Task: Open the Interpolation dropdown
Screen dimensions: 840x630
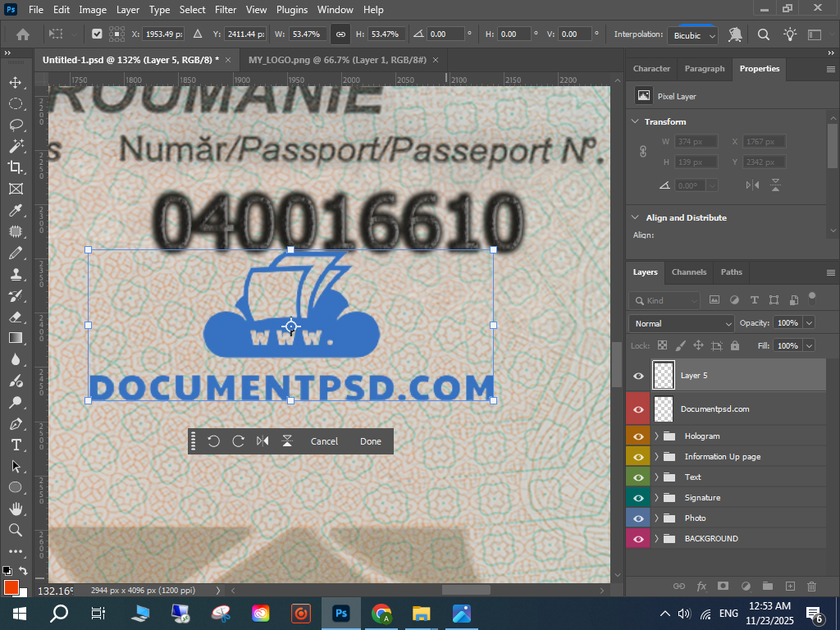Action: tap(693, 35)
